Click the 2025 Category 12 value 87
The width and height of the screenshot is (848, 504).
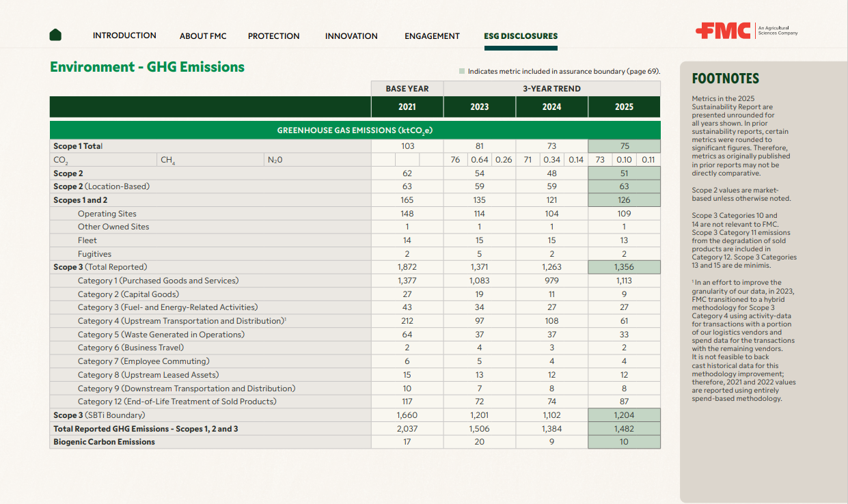coord(624,402)
